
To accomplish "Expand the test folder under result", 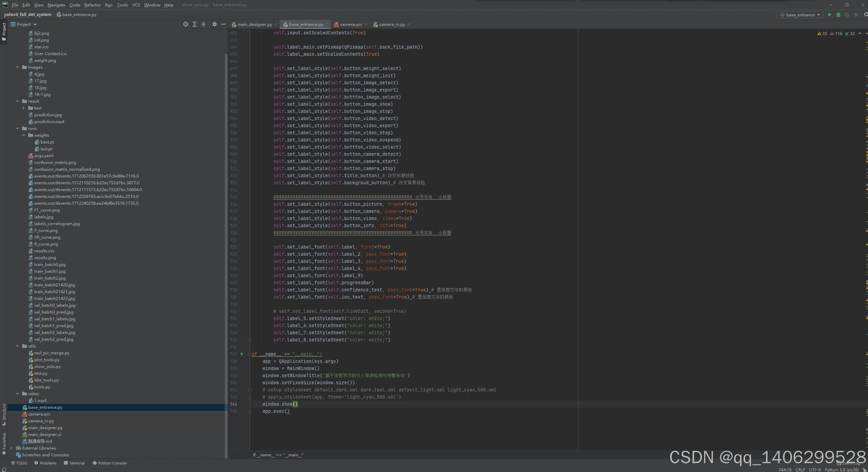I will (x=24, y=108).
